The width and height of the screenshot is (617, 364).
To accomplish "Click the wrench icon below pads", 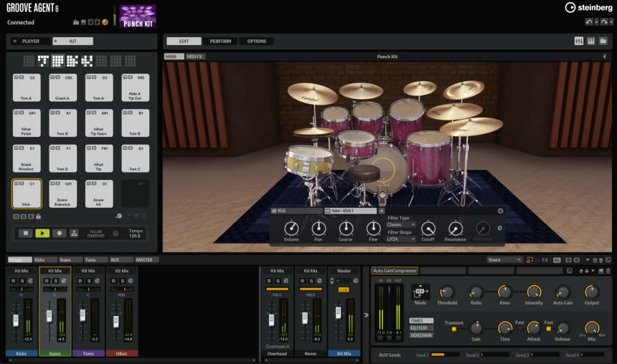I will (118, 216).
